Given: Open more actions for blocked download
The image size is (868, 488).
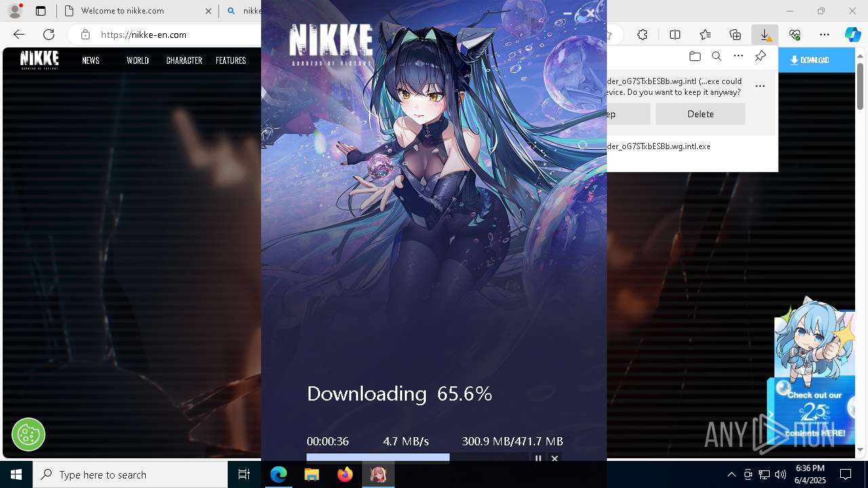Looking at the screenshot, I should (x=760, y=86).
